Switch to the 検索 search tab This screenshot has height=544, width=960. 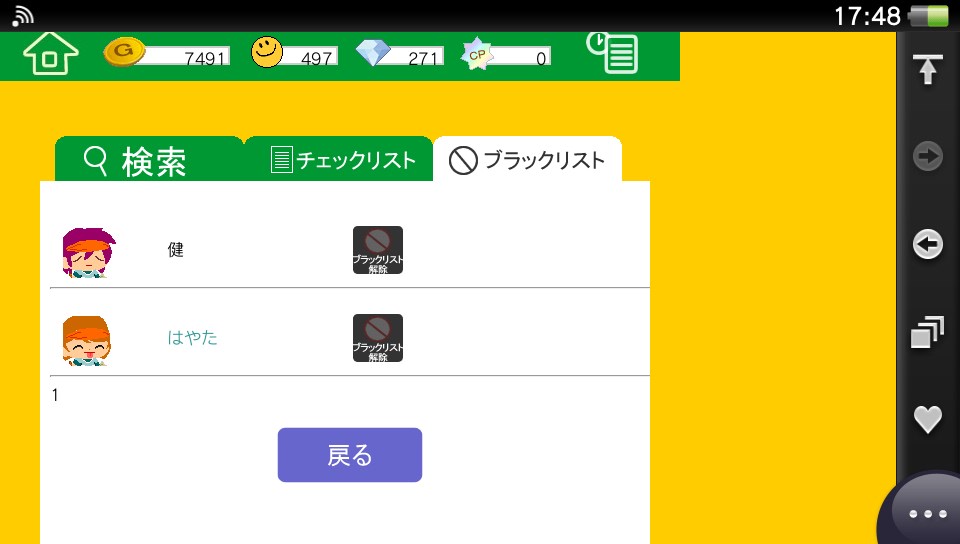[149, 159]
